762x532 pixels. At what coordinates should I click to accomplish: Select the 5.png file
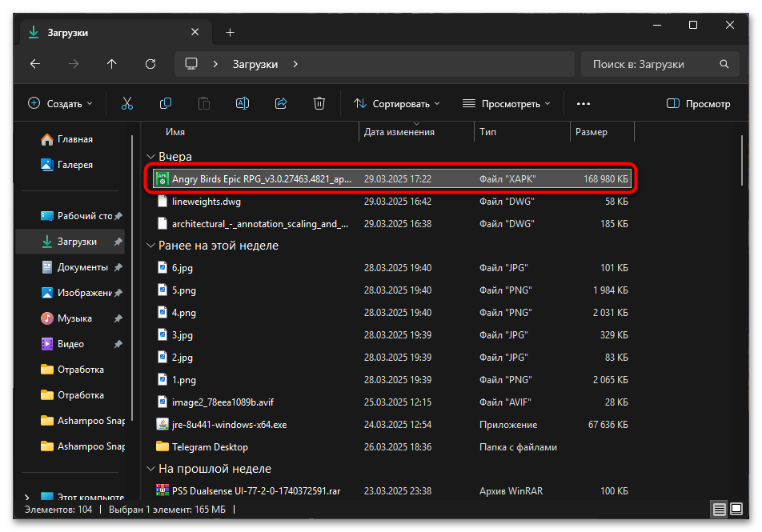coord(391,290)
